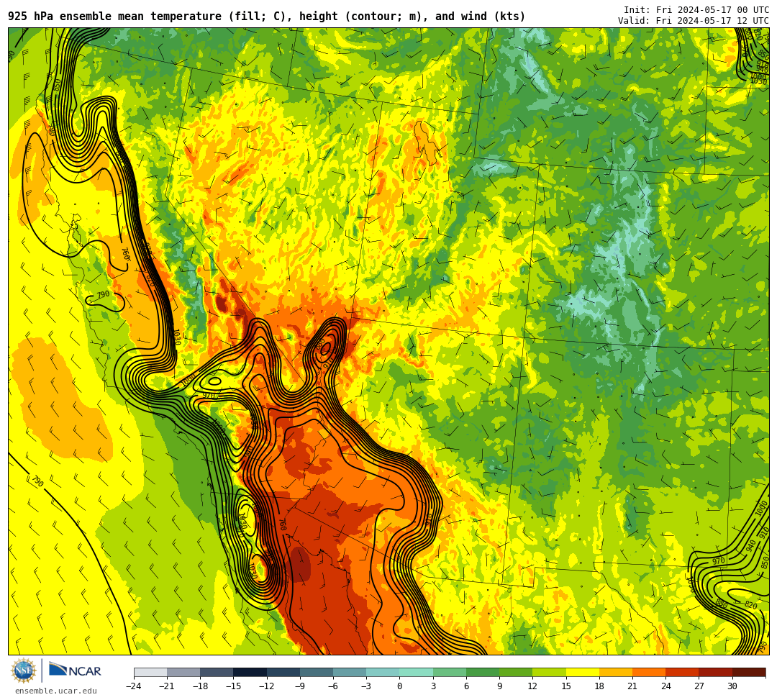Click the Init: Fri 2024-05-17 00 UTC text
Screen dimensions: 777x700
tap(696, 10)
